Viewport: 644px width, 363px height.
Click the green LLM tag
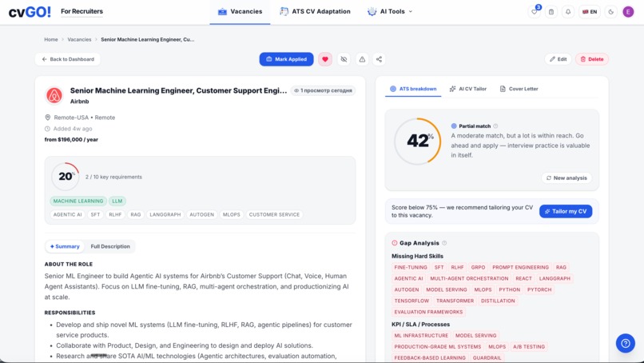[117, 201]
